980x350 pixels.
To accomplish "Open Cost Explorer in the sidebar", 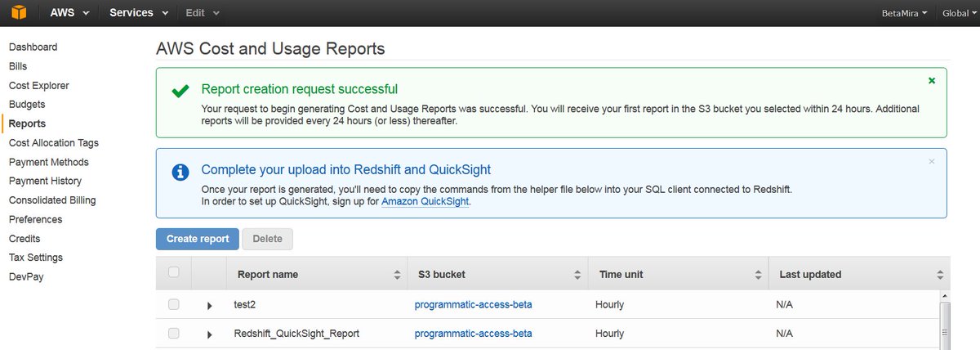I will pos(39,85).
